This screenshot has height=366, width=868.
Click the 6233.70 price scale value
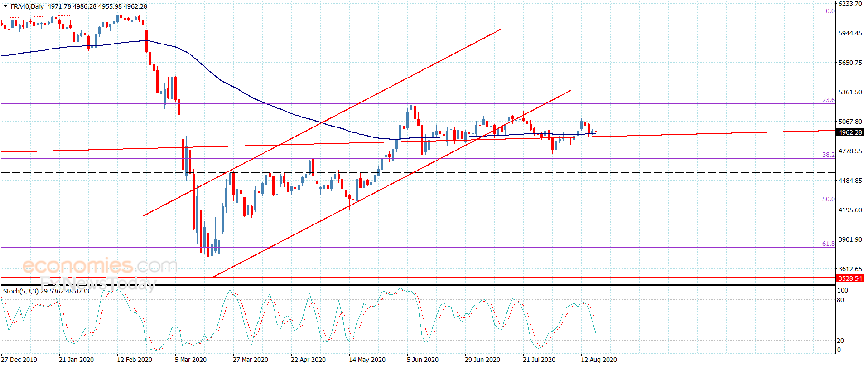850,4
